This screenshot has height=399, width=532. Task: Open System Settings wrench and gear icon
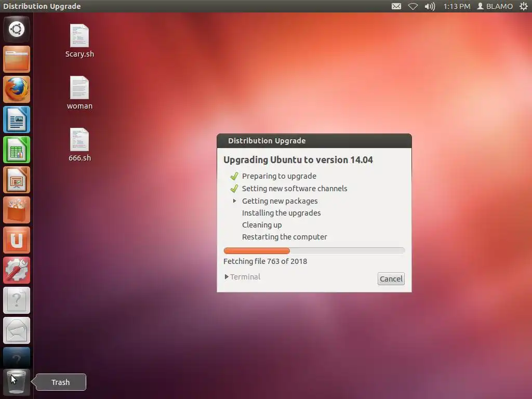(x=17, y=270)
